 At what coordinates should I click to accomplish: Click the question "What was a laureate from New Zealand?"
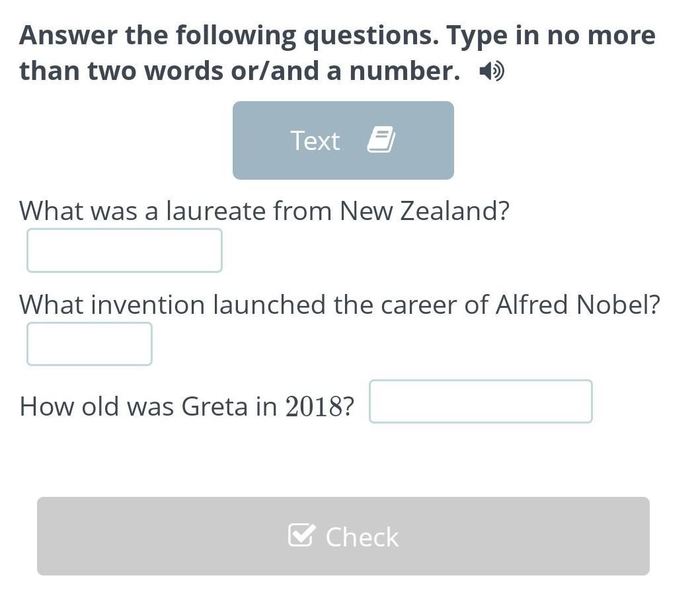(264, 211)
